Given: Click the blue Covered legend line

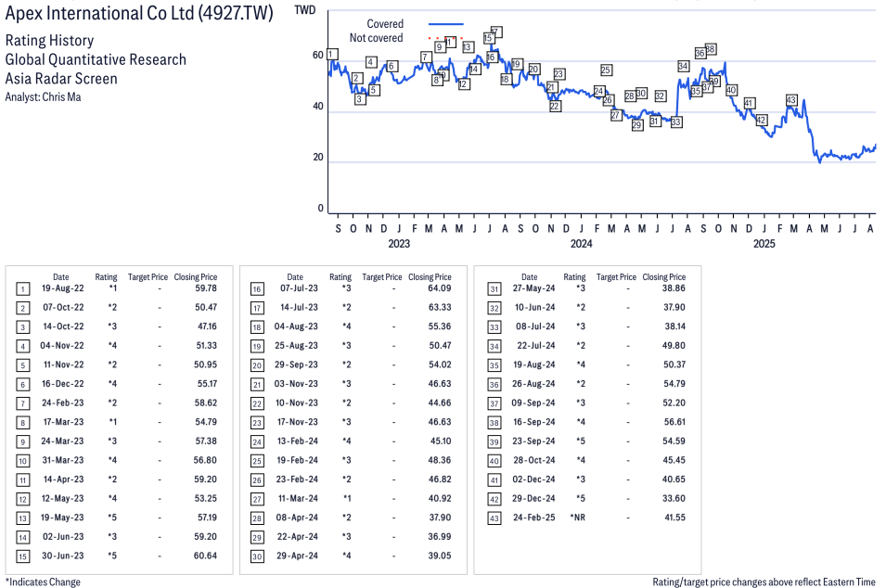Looking at the screenshot, I should pos(446,24).
